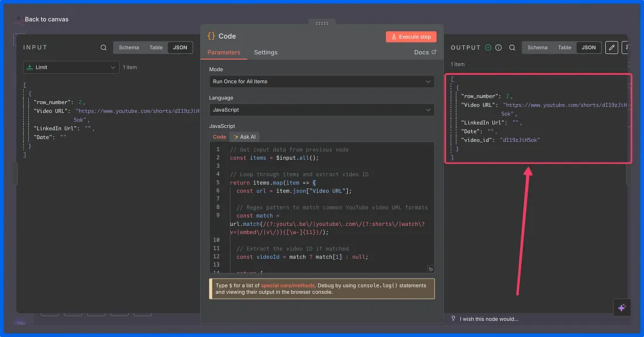Expand the Mode dropdown set to Run Once
Image resolution: width=644 pixels, height=337 pixels.
click(x=321, y=81)
